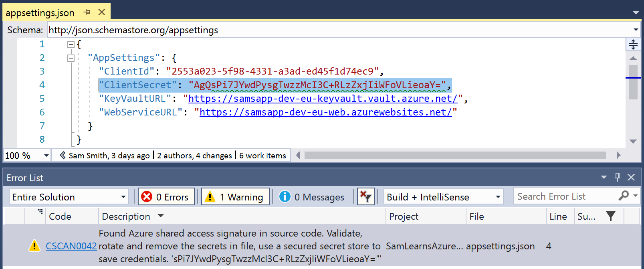The height and width of the screenshot is (269, 644).
Task: Click the Search Error List input field
Action: point(565,196)
